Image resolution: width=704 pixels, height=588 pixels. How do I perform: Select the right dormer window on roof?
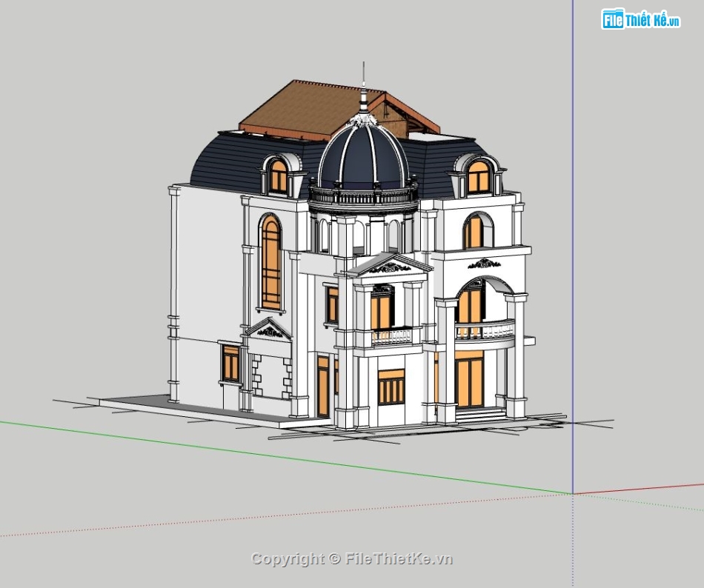click(x=479, y=177)
